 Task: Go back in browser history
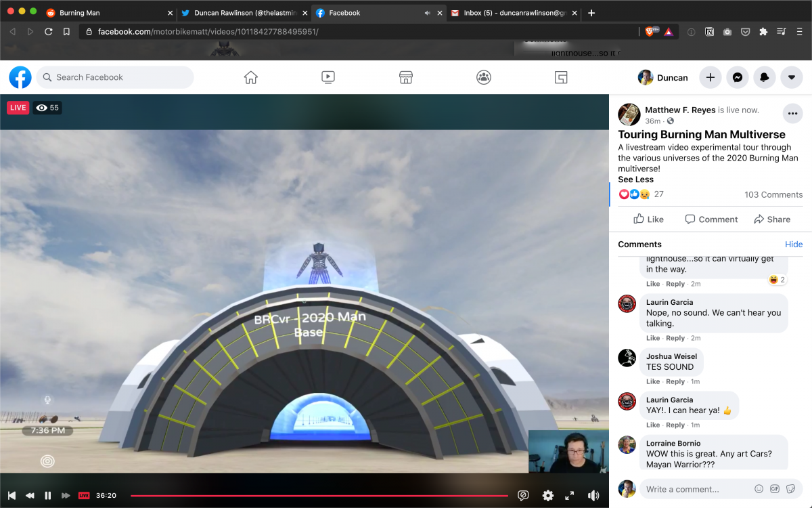point(13,31)
